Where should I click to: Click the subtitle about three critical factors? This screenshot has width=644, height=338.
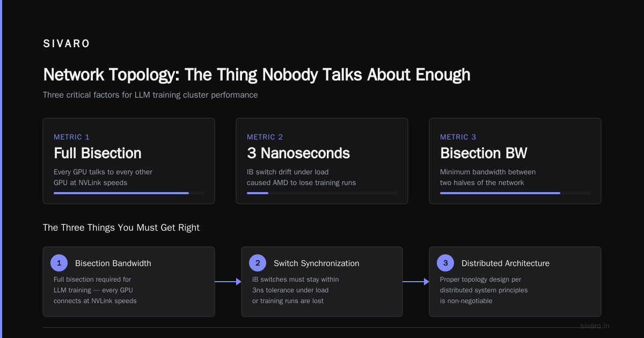(x=150, y=95)
